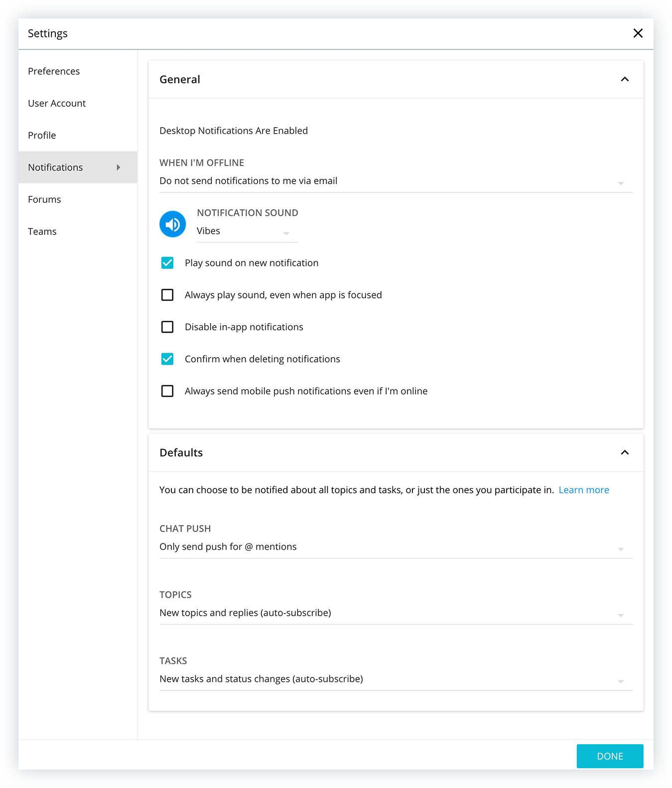Play the notification sound preview speaker icon

point(172,224)
